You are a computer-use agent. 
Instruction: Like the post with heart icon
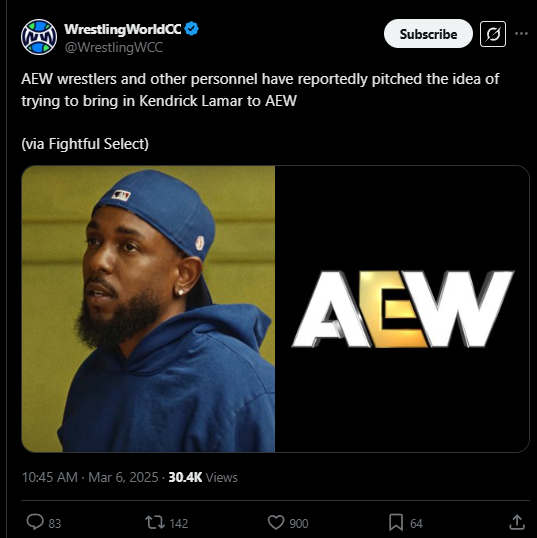[276, 523]
